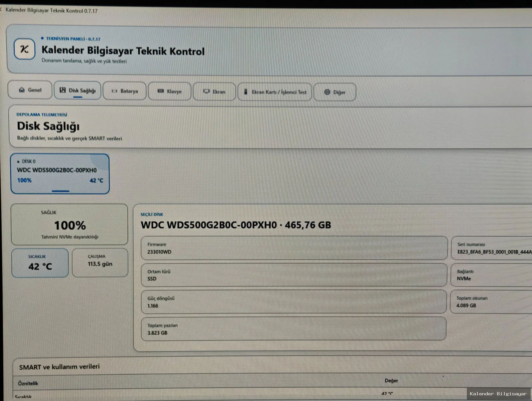This screenshot has height=401, width=532.
Task: Click the Disk Sağlığı section heading
Action: pos(48,126)
